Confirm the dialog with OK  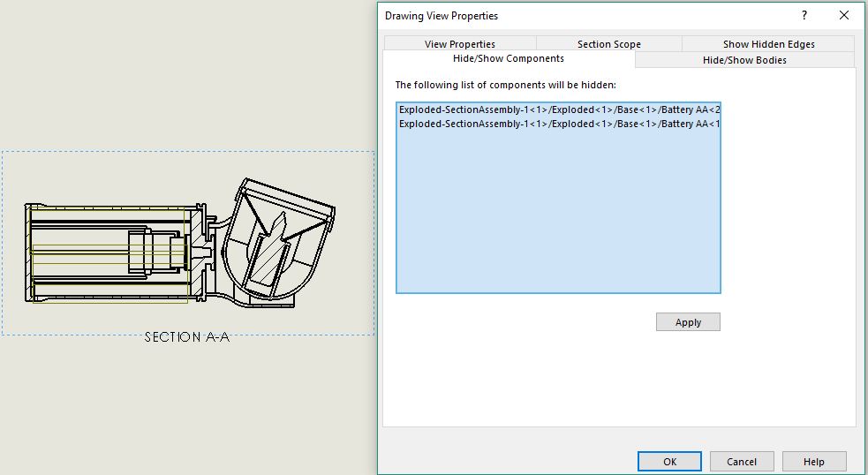click(x=668, y=461)
